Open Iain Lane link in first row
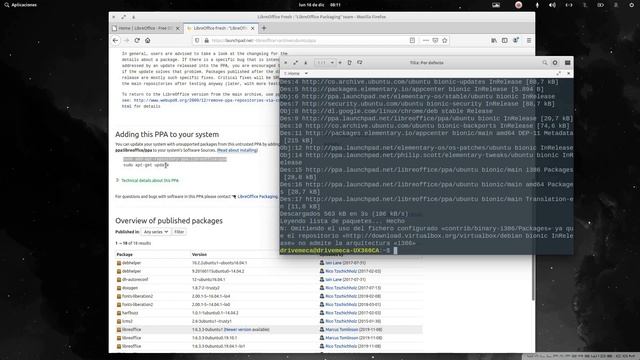640x360 pixels. coord(333,263)
